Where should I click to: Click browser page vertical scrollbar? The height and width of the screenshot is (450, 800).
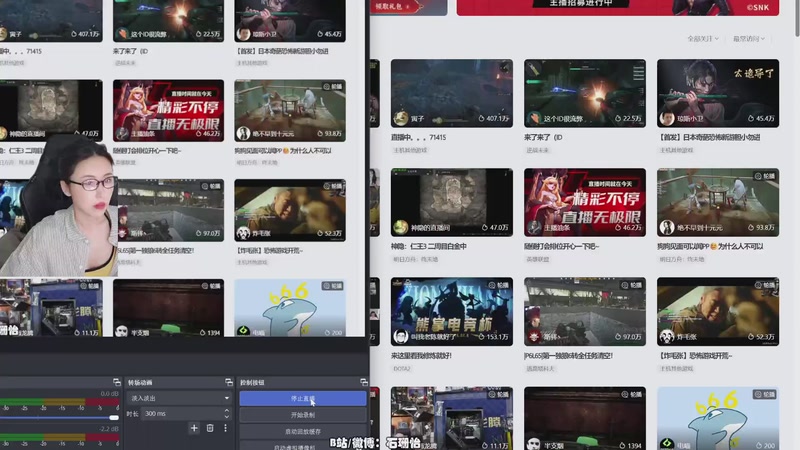(x=796, y=18)
